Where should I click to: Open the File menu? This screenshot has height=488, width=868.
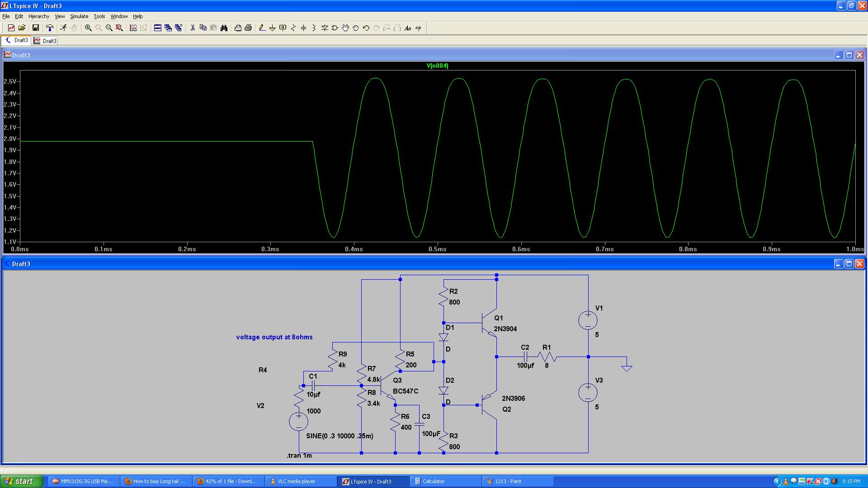click(x=6, y=16)
